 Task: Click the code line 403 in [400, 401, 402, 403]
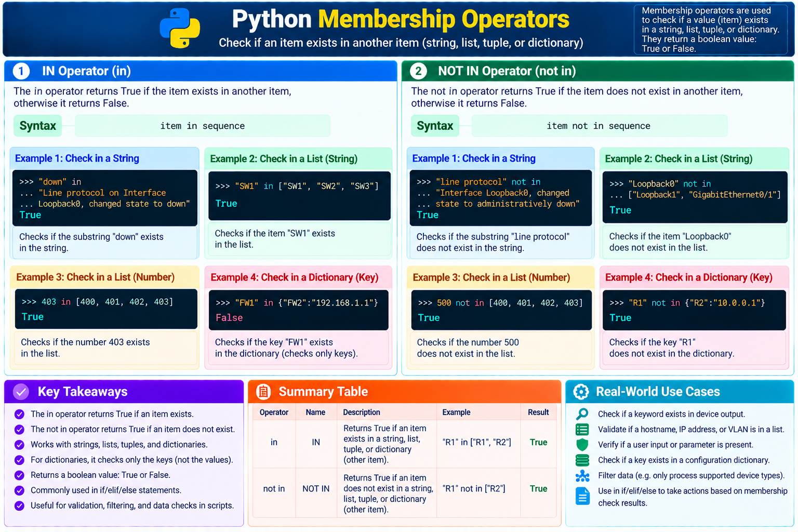click(97, 302)
